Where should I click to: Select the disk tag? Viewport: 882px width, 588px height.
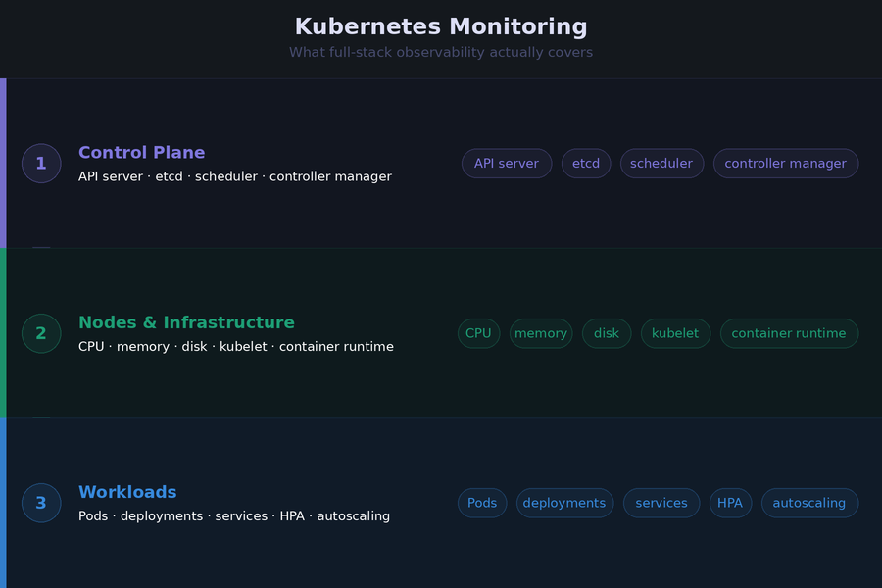(607, 333)
